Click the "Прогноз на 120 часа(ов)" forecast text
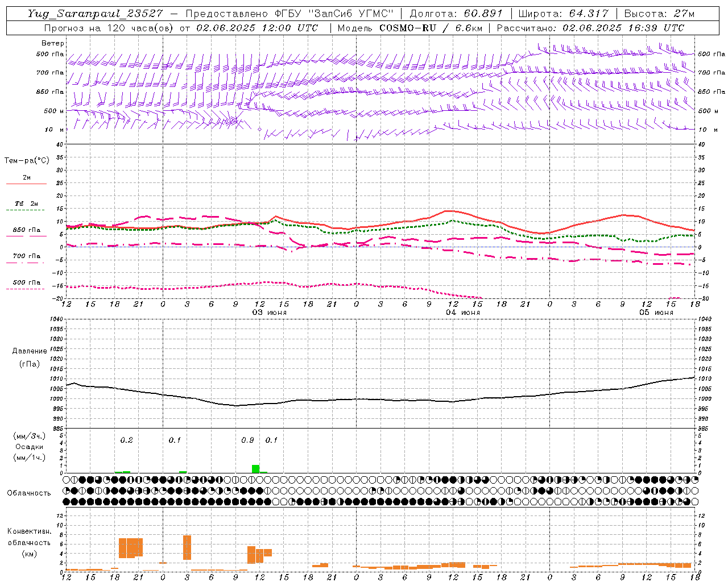This screenshot has height=582, width=728. [x=109, y=28]
